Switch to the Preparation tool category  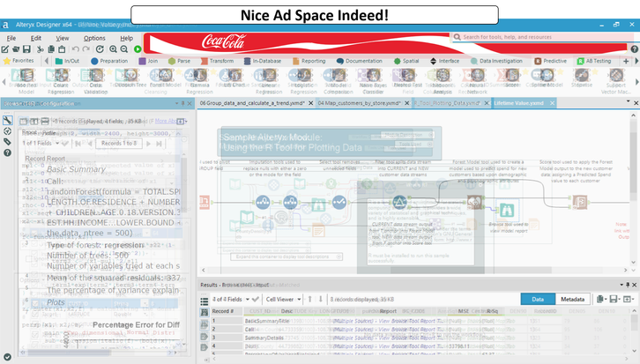109,61
